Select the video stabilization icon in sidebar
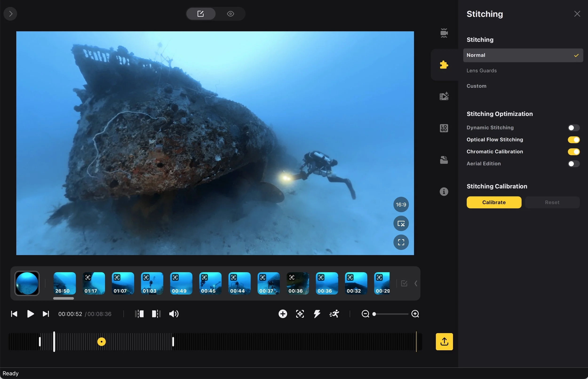This screenshot has height=379, width=588. point(444,33)
